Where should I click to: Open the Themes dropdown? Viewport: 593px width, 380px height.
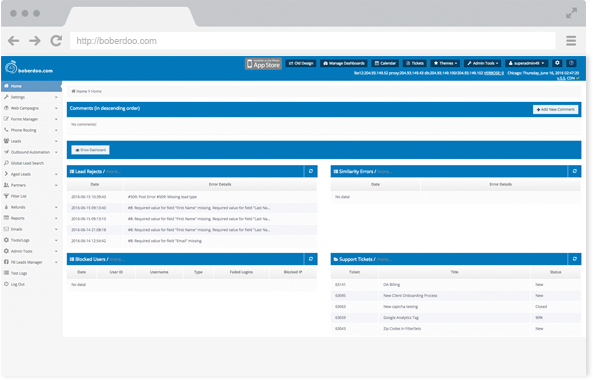pos(445,63)
